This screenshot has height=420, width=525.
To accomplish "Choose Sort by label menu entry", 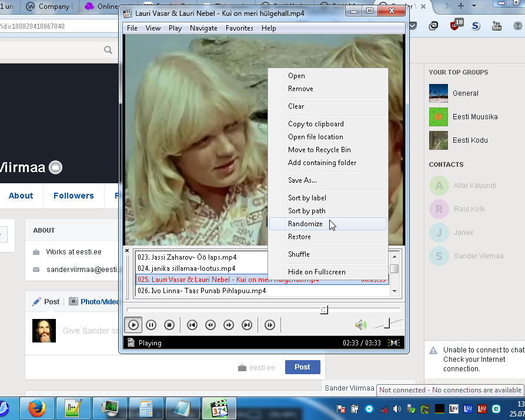I will [x=307, y=198].
